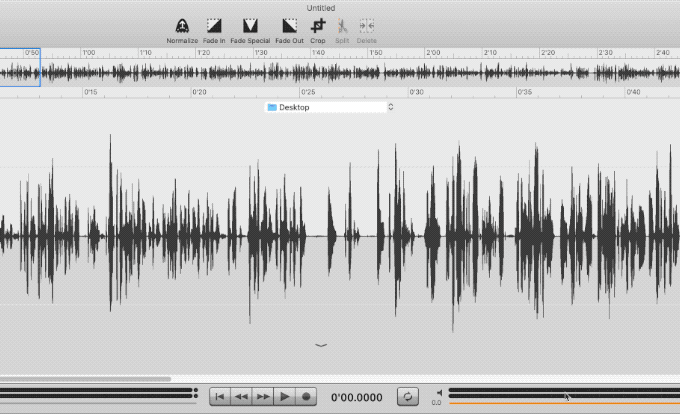
Task: Click the 1'30 mark on overview ruler
Action: click(261, 52)
